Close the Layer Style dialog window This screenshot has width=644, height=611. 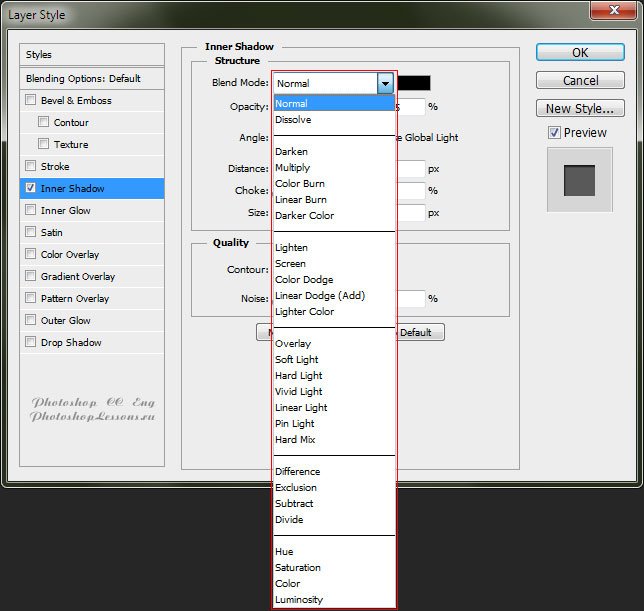(612, 11)
